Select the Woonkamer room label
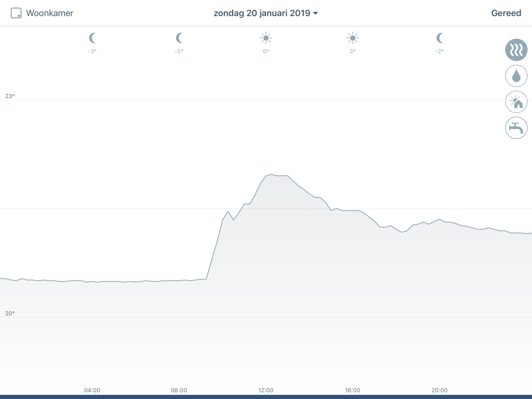The height and width of the screenshot is (399, 532). (x=50, y=13)
